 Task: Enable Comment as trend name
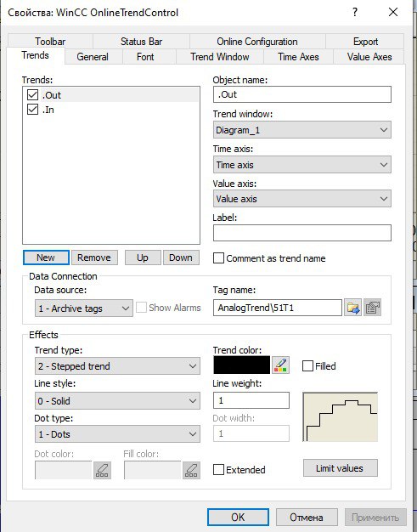(x=218, y=258)
